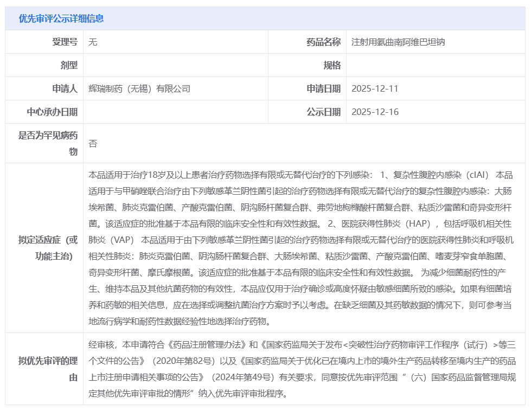This screenshot has height=410, width=532.
Task: Select the 受理号 value 无
Action: pyautogui.click(x=93, y=42)
